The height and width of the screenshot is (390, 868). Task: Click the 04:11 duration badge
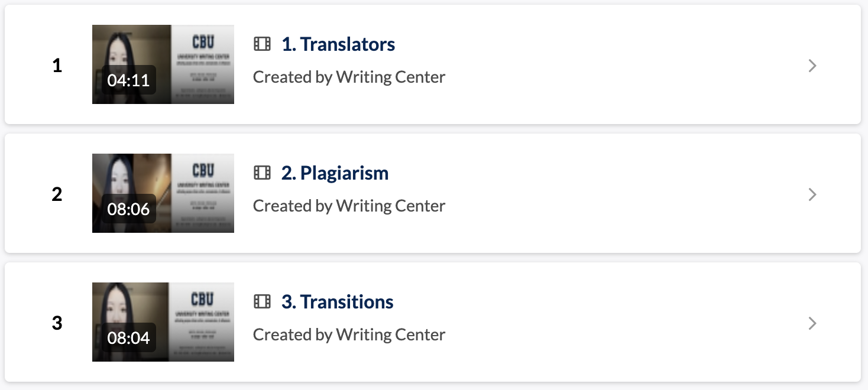pos(128,80)
